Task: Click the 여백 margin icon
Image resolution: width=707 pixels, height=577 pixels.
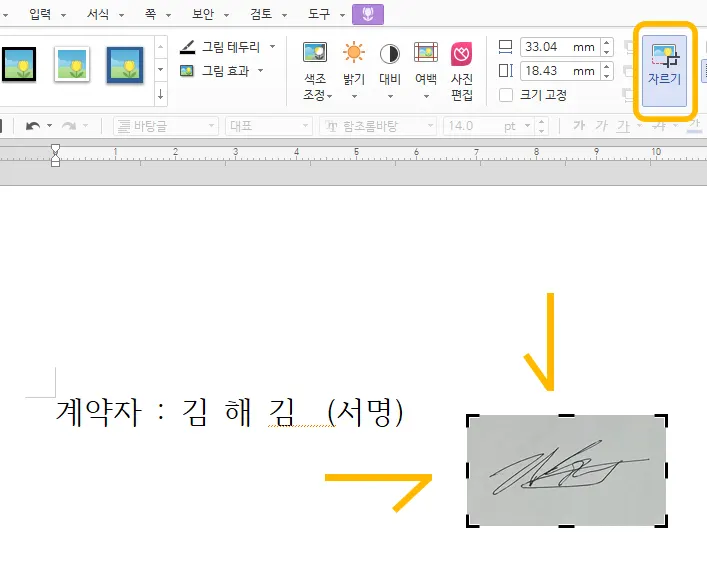Action: pyautogui.click(x=426, y=53)
